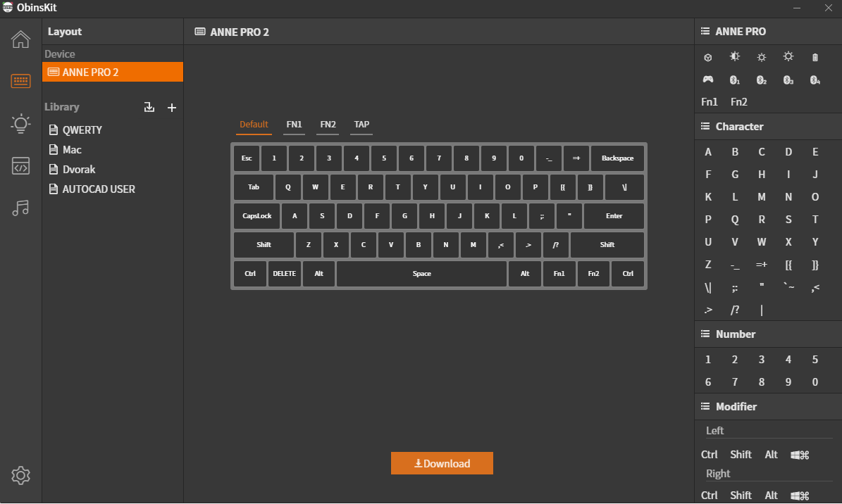Image resolution: width=842 pixels, height=504 pixels.
Task: Choose Left Shift modifier
Action: point(741,455)
